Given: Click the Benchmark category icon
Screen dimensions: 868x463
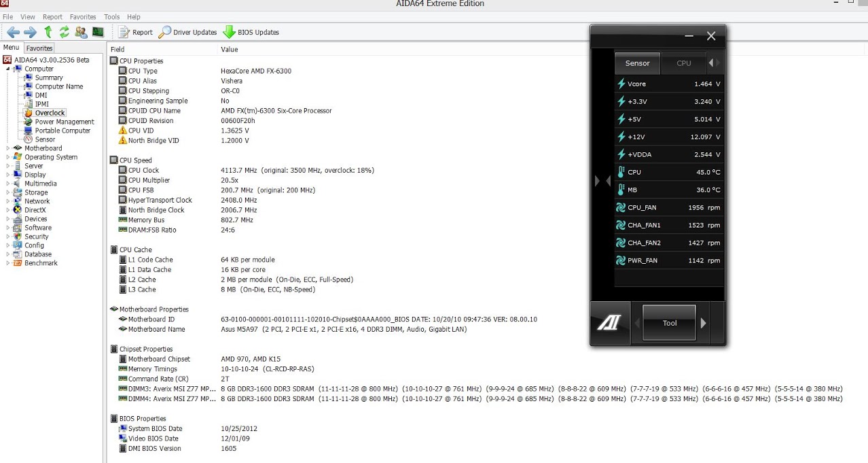Looking at the screenshot, I should pos(18,263).
